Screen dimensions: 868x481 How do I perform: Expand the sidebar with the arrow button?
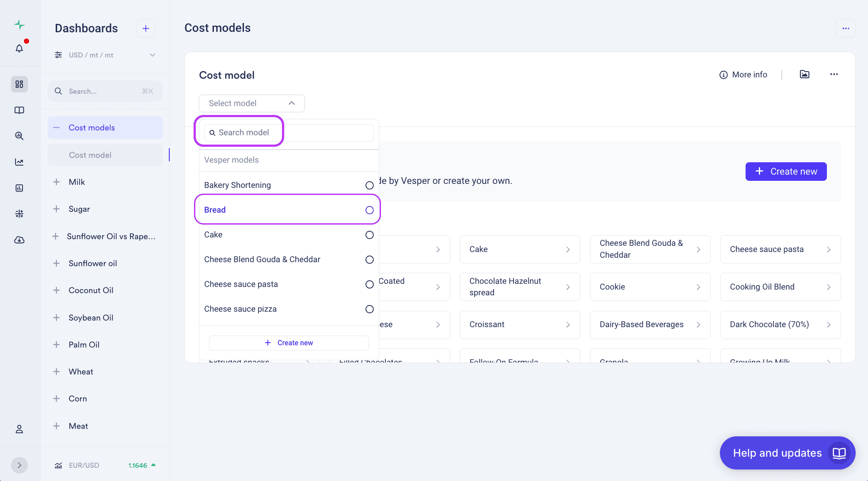pyautogui.click(x=19, y=465)
